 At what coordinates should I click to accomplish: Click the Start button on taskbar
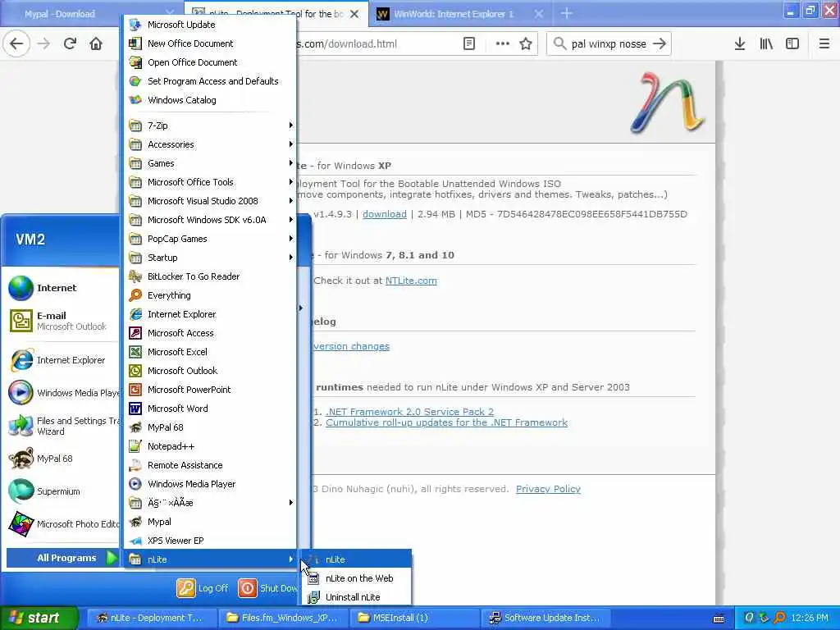(39, 618)
